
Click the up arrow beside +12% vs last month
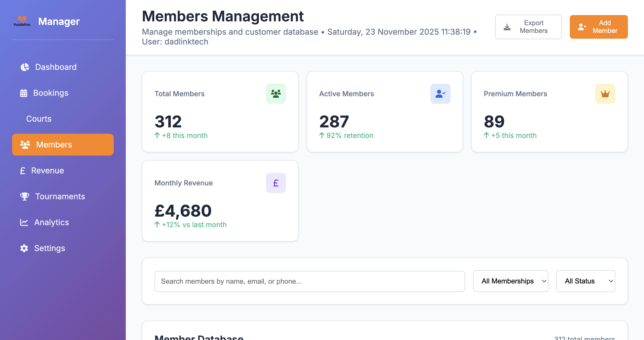[157, 225]
